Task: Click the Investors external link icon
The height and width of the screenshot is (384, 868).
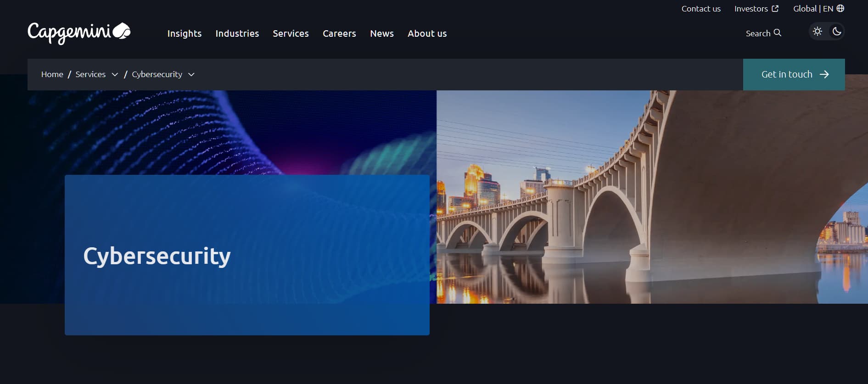Action: click(x=775, y=9)
